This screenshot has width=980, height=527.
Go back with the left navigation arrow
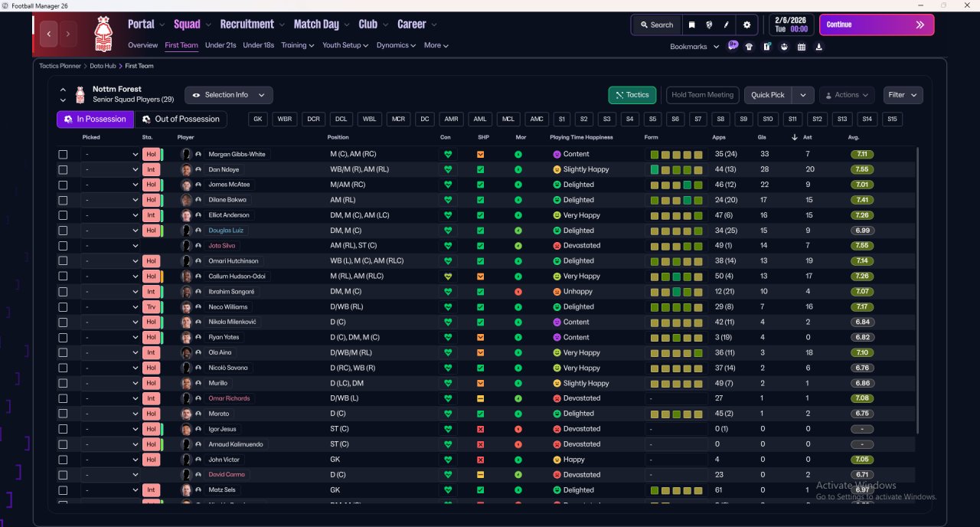50,34
